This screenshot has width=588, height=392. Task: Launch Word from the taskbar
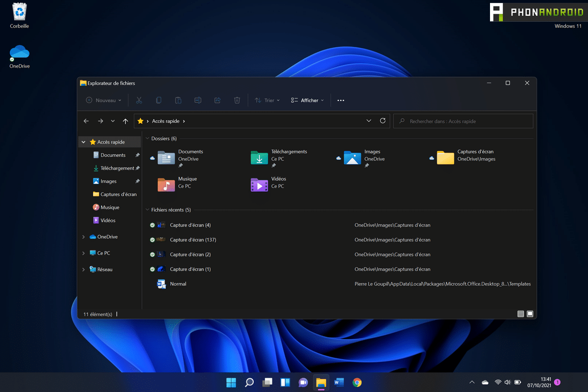339,382
